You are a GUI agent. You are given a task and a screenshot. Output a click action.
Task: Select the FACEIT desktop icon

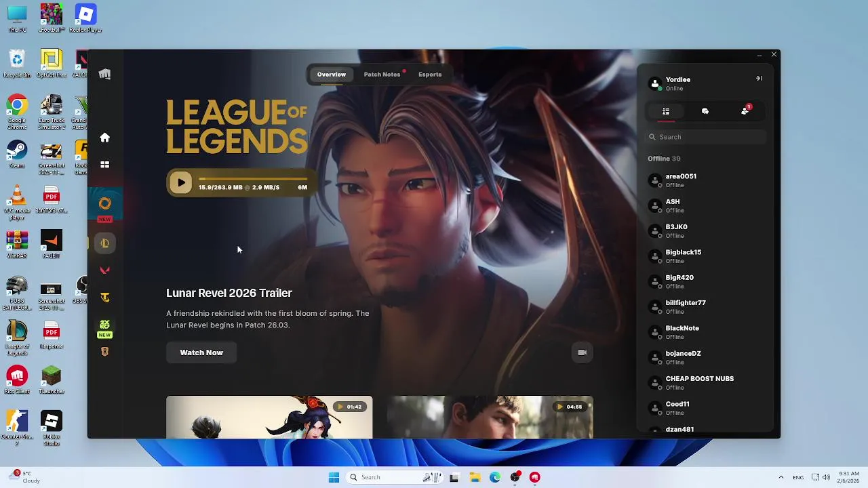pyautogui.click(x=51, y=245)
